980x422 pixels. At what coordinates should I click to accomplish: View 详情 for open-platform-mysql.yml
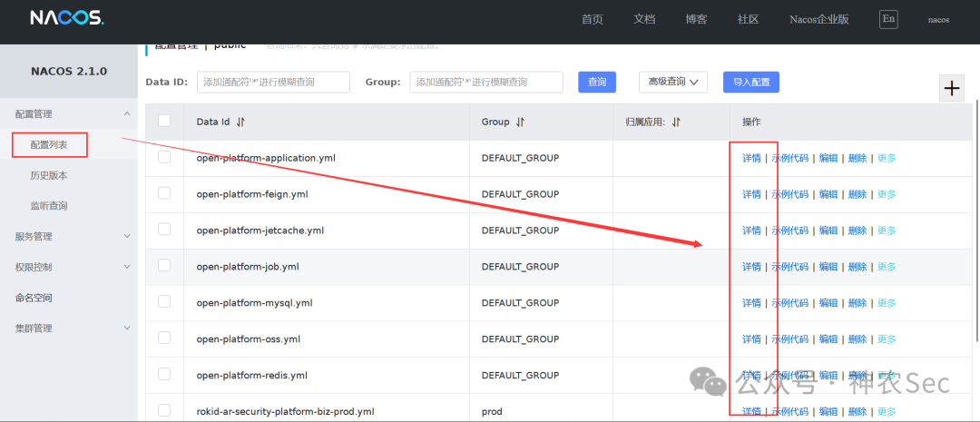pyautogui.click(x=751, y=303)
